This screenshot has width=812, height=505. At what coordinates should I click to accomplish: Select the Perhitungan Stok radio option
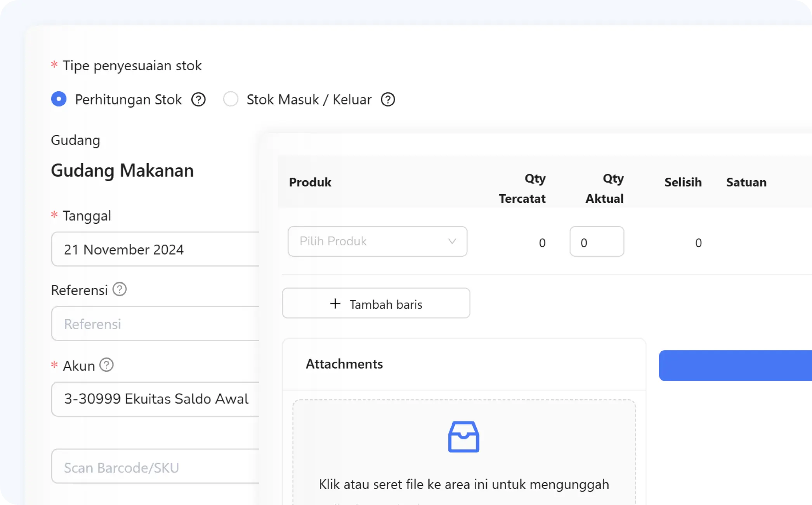[x=59, y=99]
